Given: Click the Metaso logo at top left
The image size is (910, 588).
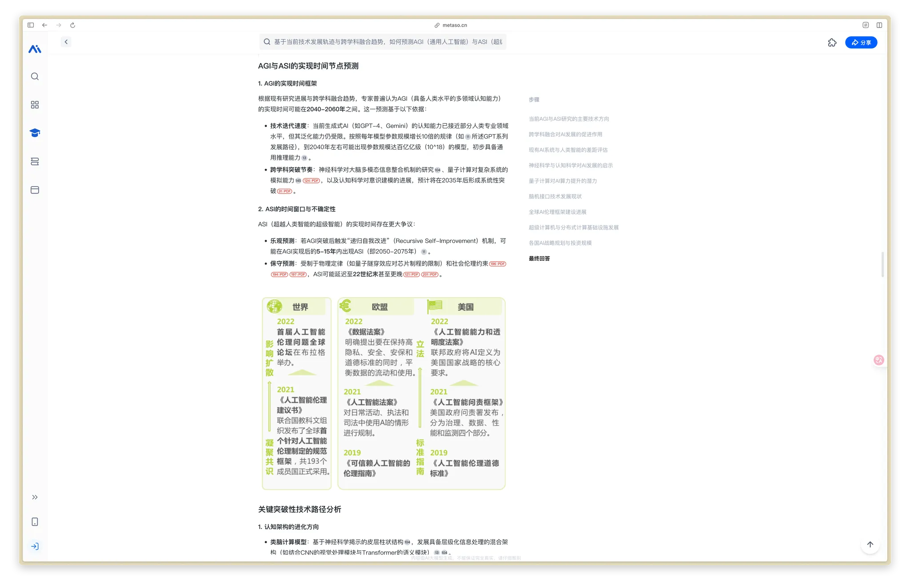Looking at the screenshot, I should coord(35,49).
